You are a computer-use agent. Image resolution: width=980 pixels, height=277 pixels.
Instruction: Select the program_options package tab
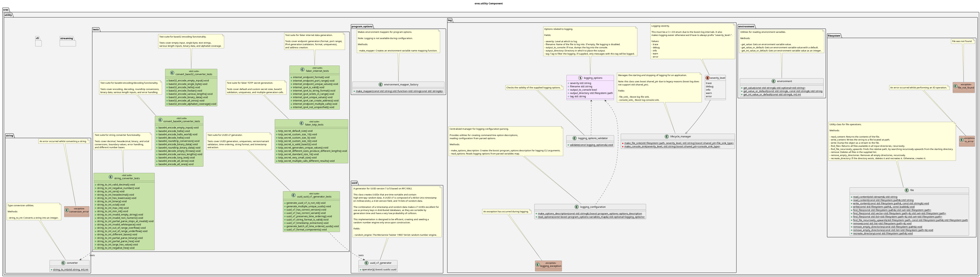pos(362,27)
